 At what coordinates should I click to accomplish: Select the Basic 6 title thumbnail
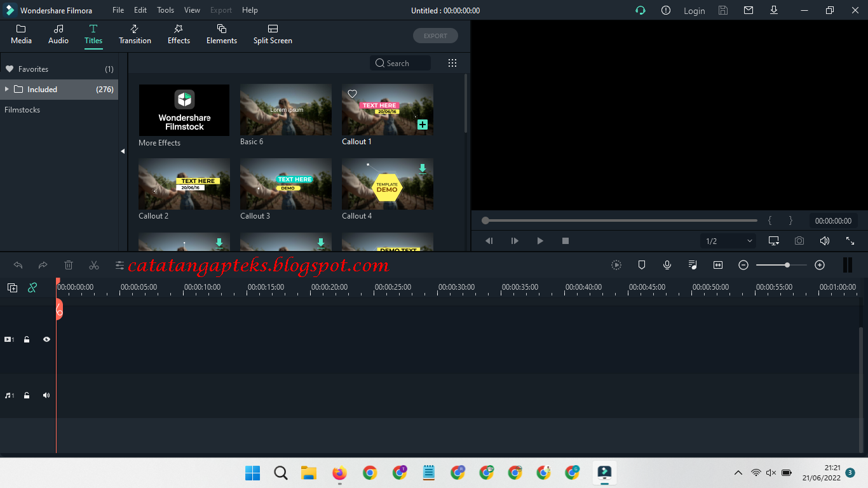[x=286, y=110]
